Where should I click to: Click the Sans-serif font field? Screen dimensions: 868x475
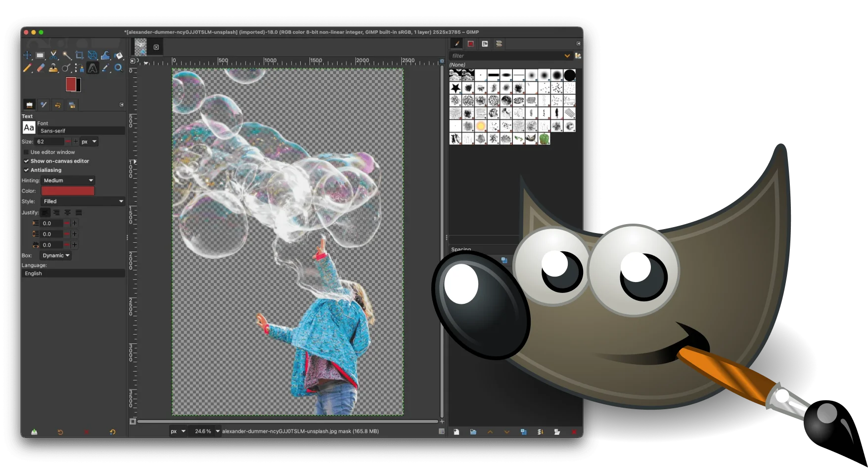(82, 131)
